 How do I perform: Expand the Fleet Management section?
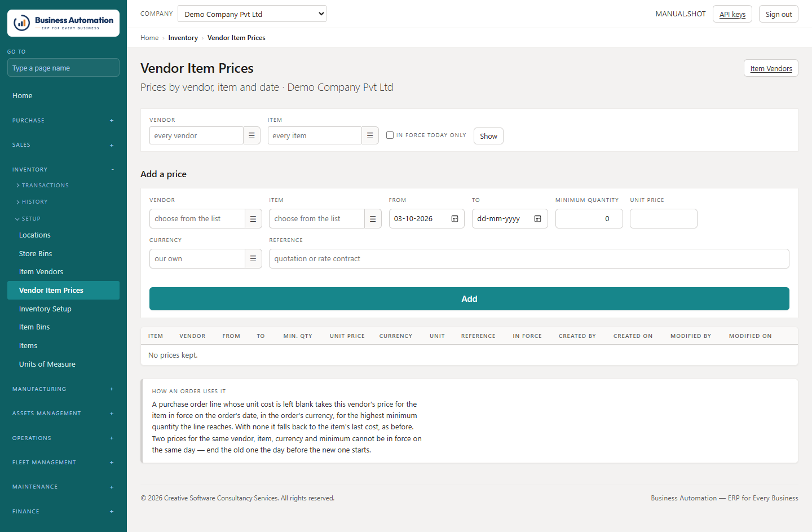(x=63, y=463)
